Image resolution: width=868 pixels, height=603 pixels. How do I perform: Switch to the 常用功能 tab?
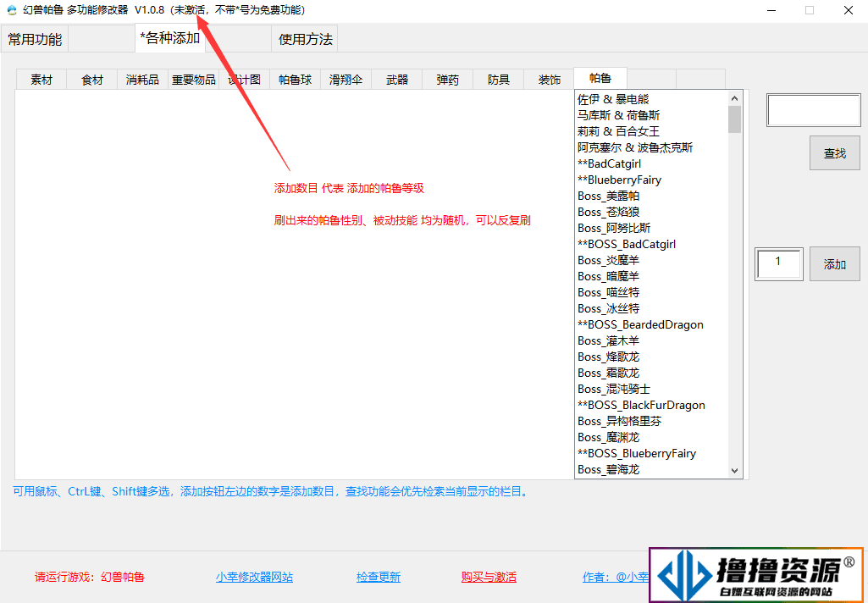[35, 39]
